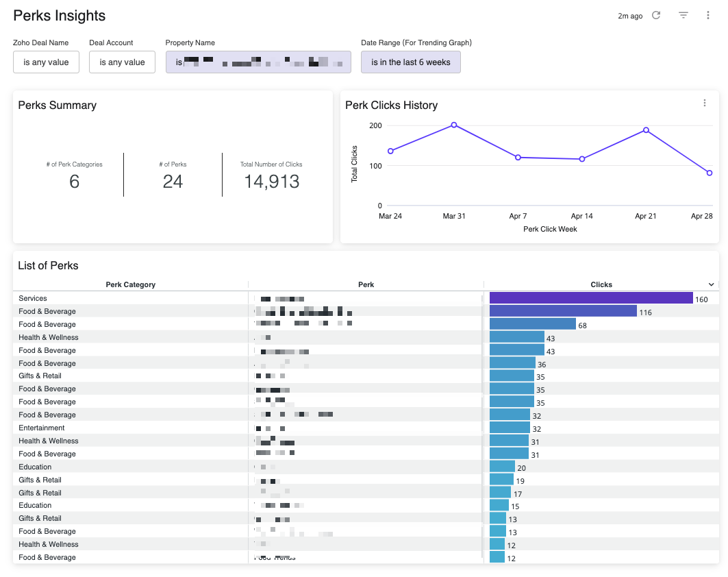Viewport: 728px width, 577px height.
Task: Open the dashboard filters icon
Action: tap(683, 15)
